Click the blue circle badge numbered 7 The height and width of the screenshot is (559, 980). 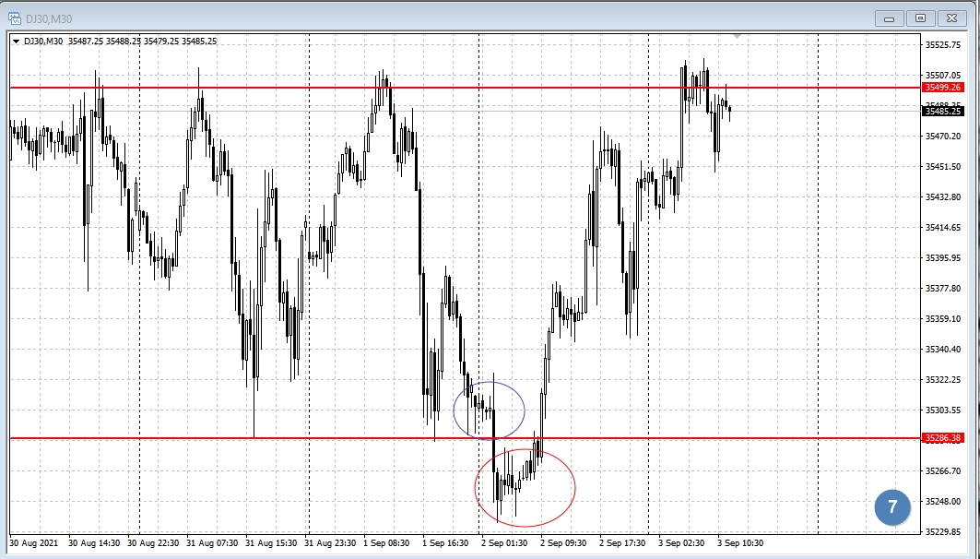(x=891, y=507)
